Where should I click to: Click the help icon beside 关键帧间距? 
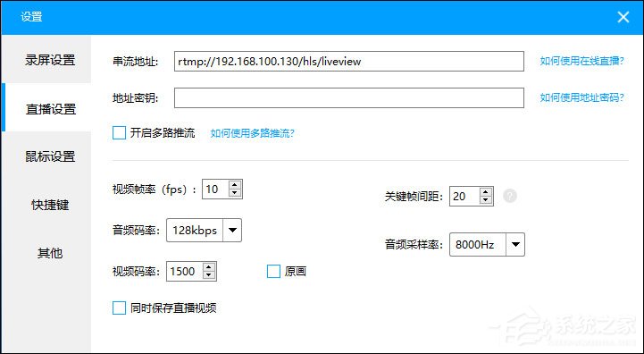pos(510,196)
